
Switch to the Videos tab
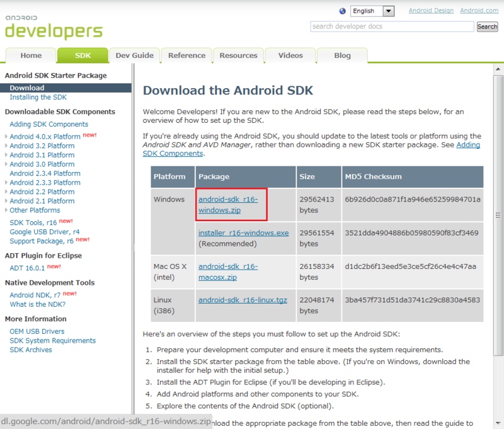pyautogui.click(x=290, y=55)
